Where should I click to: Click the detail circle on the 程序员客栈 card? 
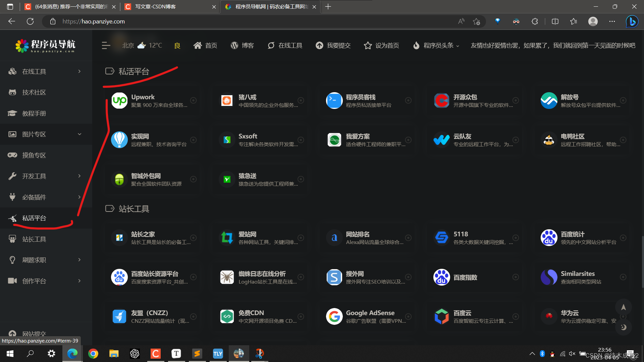point(408,100)
